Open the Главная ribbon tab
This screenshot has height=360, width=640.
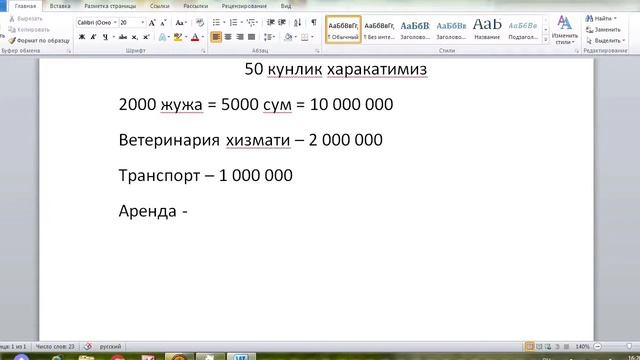[x=25, y=6]
